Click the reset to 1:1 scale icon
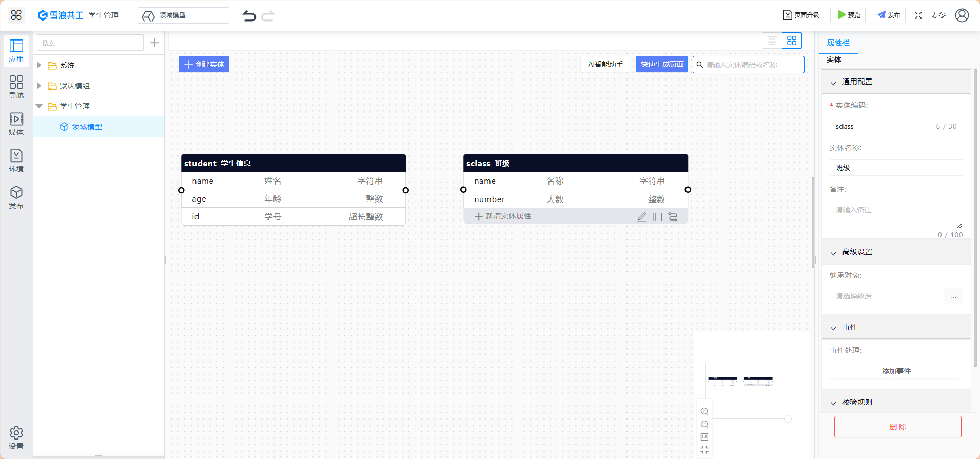This screenshot has width=980, height=459. click(x=704, y=437)
